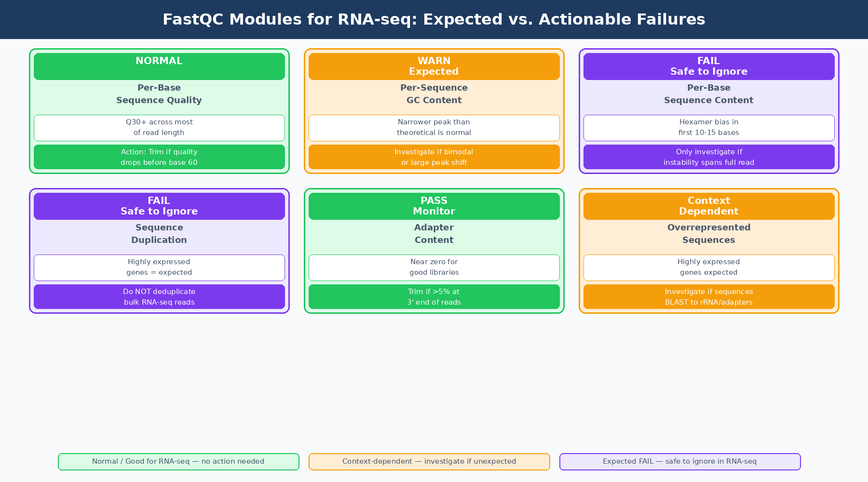Click 'Trim if >5% at 3' end of reads' action
This screenshot has width=868, height=482.
point(434,296)
